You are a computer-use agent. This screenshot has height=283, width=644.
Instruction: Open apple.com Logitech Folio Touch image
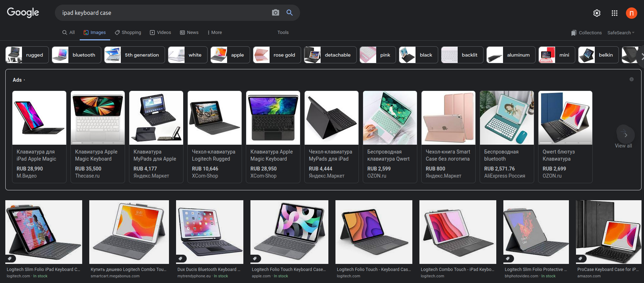(x=289, y=232)
